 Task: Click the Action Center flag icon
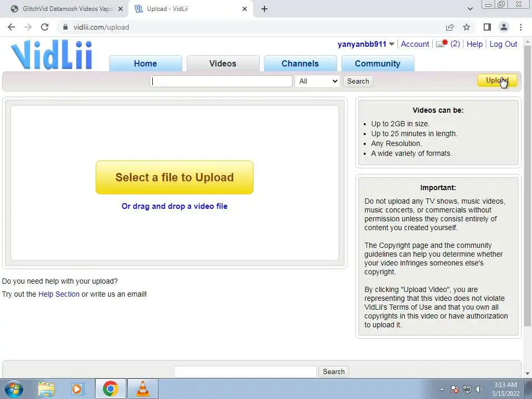pos(455,389)
